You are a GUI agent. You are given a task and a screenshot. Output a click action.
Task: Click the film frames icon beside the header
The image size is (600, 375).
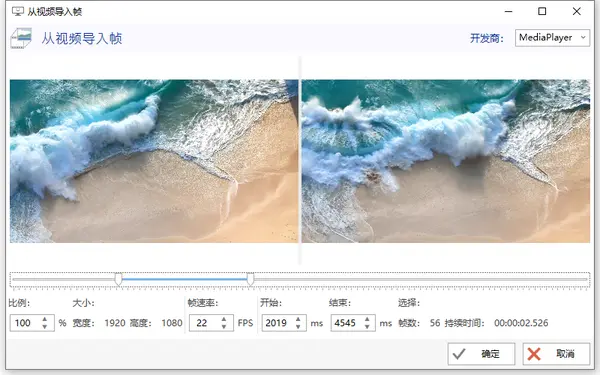pos(21,38)
